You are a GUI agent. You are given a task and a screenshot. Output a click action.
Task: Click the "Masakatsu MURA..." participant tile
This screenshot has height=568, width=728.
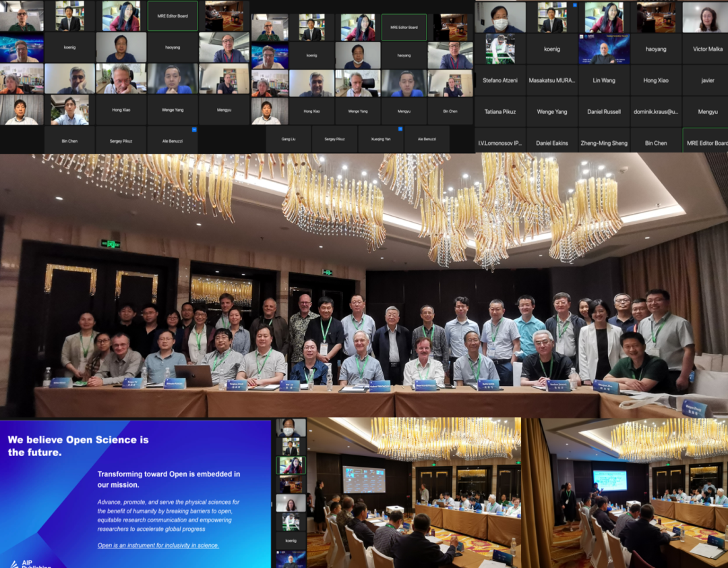(x=551, y=80)
